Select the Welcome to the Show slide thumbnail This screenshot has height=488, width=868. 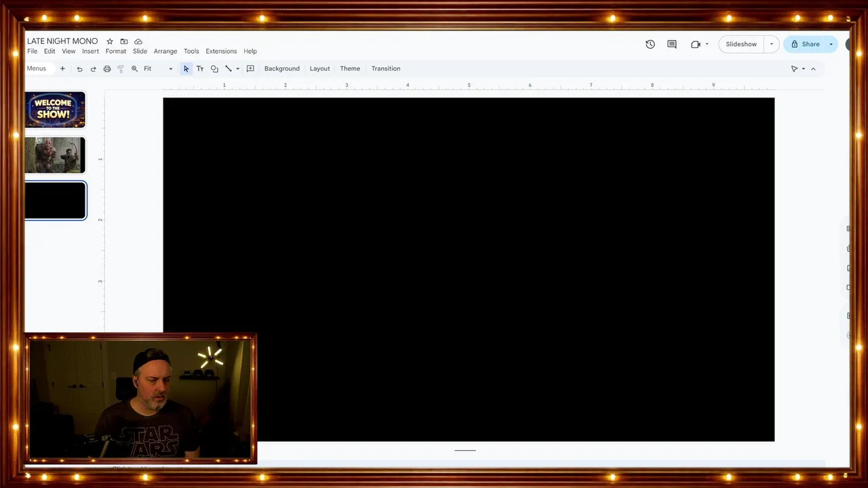pyautogui.click(x=56, y=110)
